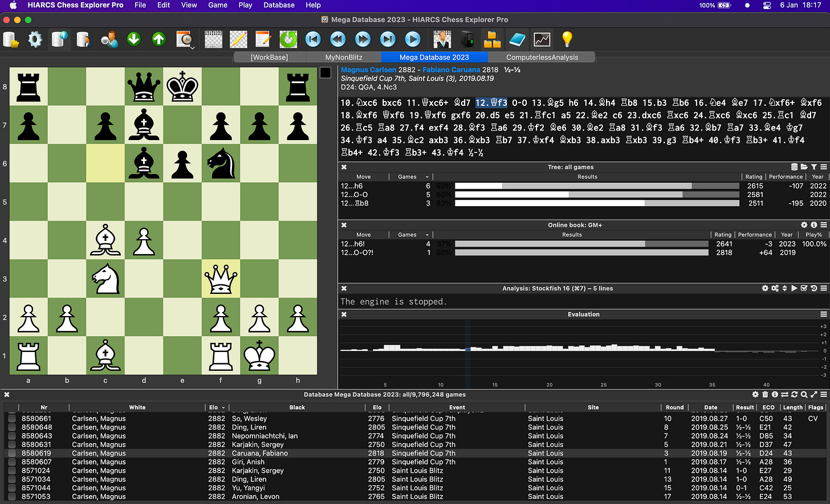Toggle checkbox for Nepomniachtchi, Ian game row
The width and height of the screenshot is (830, 504).
pos(12,436)
